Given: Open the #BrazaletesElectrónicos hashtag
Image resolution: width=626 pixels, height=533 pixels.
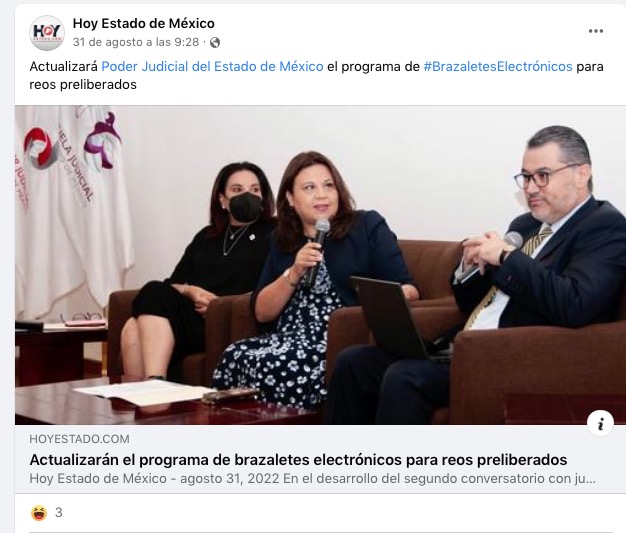Looking at the screenshot, I should pyautogui.click(x=498, y=66).
